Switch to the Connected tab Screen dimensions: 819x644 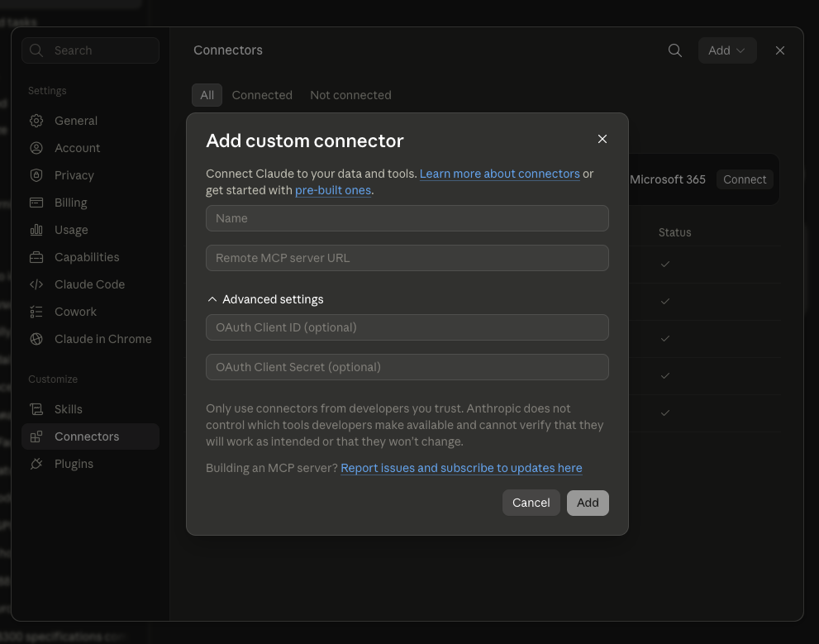pyautogui.click(x=262, y=95)
